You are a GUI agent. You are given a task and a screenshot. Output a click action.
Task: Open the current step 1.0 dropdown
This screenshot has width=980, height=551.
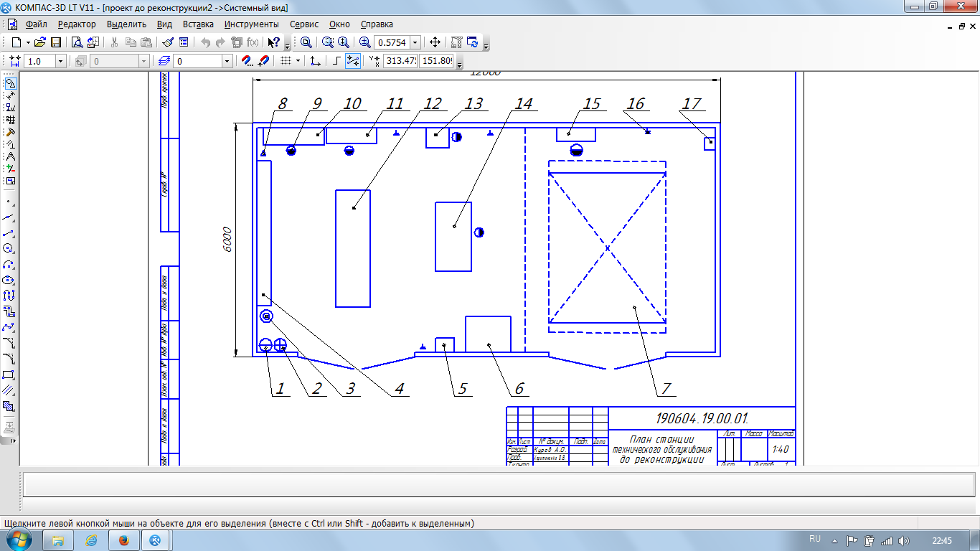60,62
